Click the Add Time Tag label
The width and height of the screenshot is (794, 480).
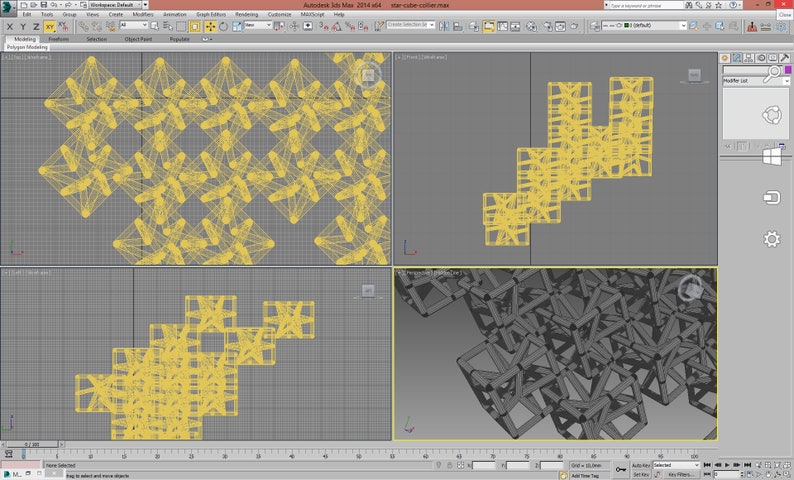tap(585, 475)
